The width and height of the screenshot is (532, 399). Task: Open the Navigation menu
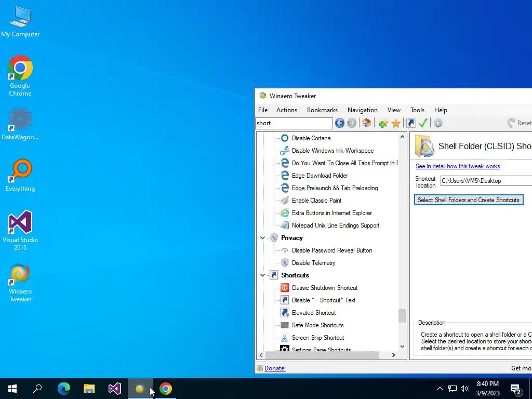pos(362,110)
